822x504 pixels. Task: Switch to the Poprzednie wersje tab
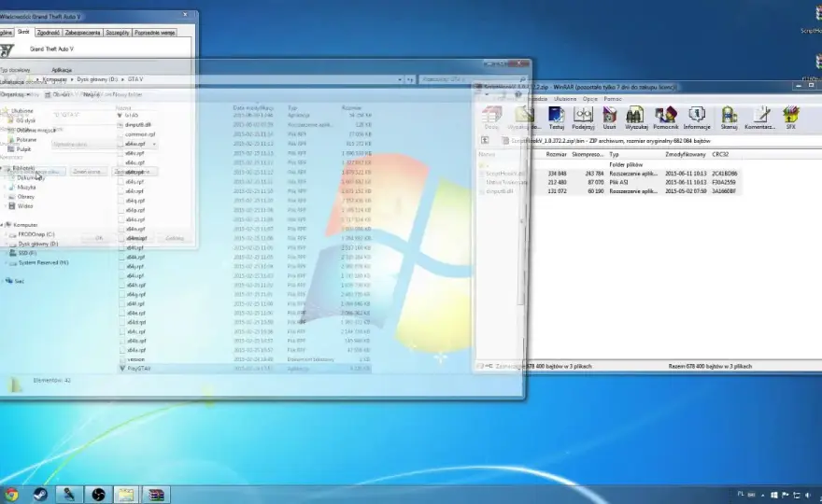154,33
